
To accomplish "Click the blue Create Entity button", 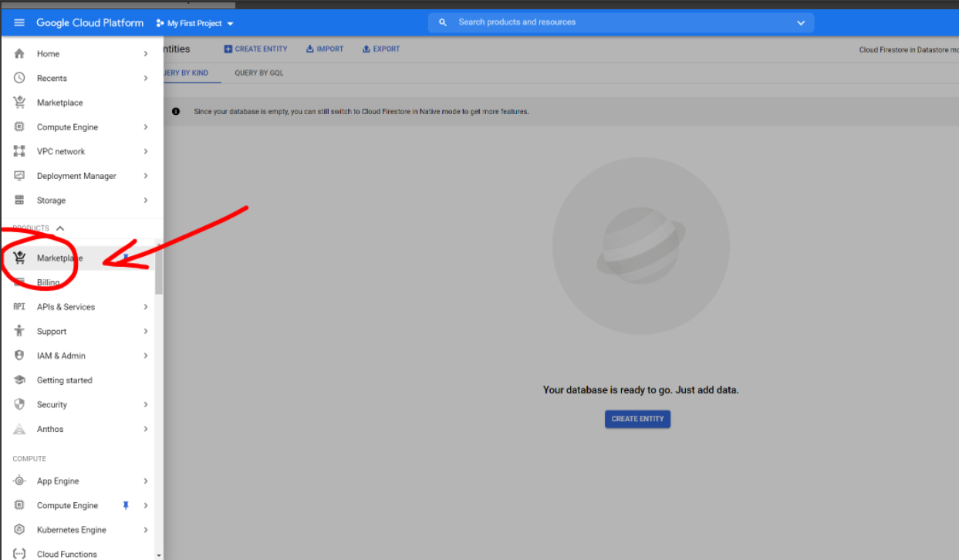I will tap(637, 419).
